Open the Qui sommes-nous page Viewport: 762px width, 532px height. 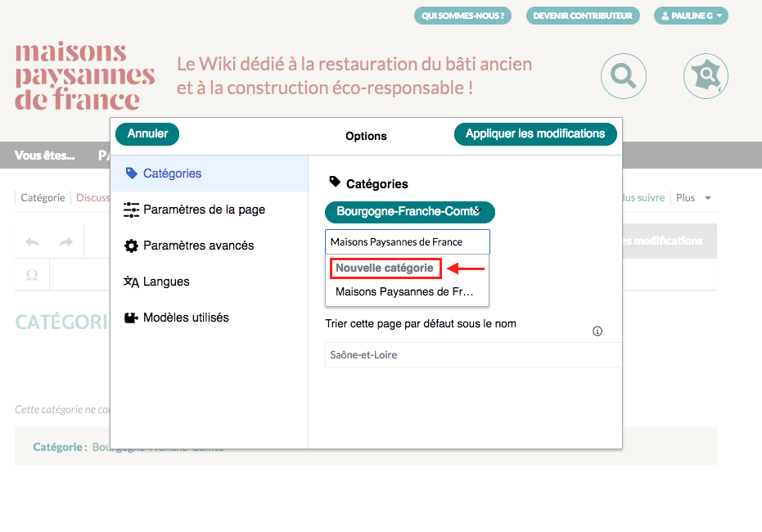[x=462, y=16]
